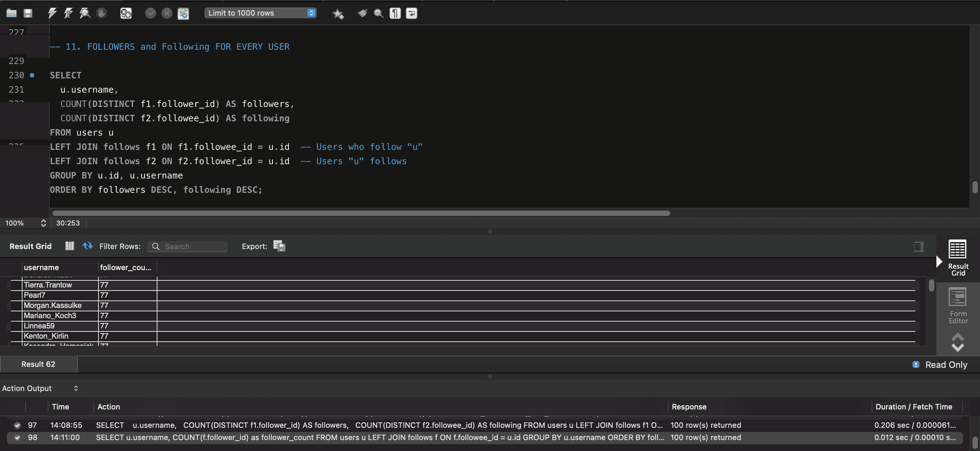Image resolution: width=980 pixels, height=451 pixels.
Task: Collapse side panel white arrow
Action: 939,261
